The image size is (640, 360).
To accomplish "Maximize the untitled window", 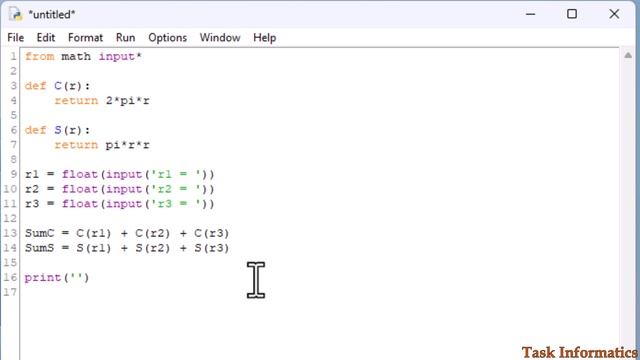I will [572, 14].
